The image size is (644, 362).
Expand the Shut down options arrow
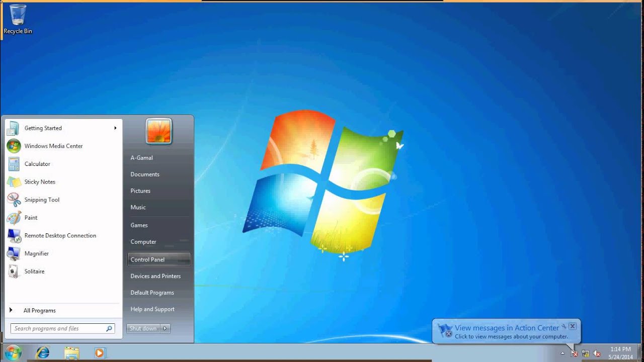click(165, 328)
